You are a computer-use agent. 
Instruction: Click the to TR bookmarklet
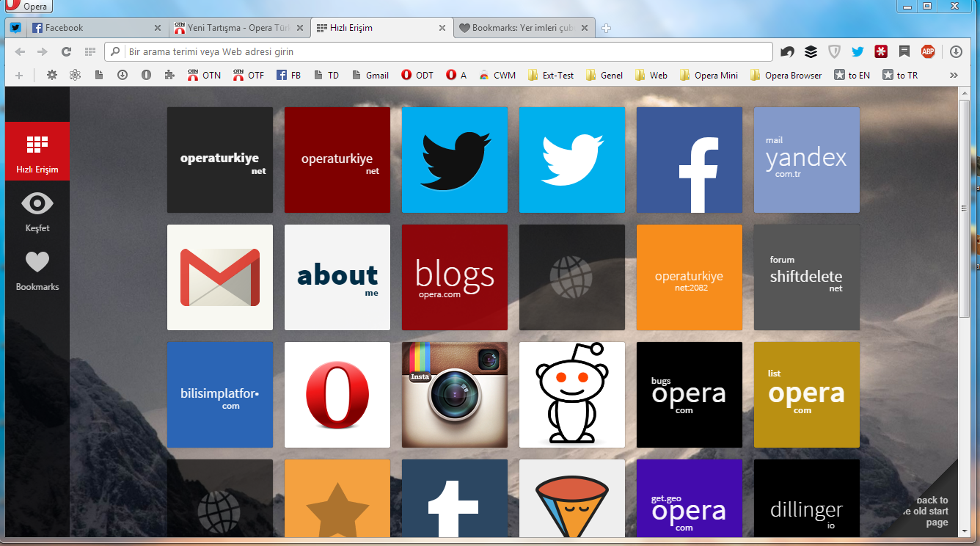pos(900,75)
